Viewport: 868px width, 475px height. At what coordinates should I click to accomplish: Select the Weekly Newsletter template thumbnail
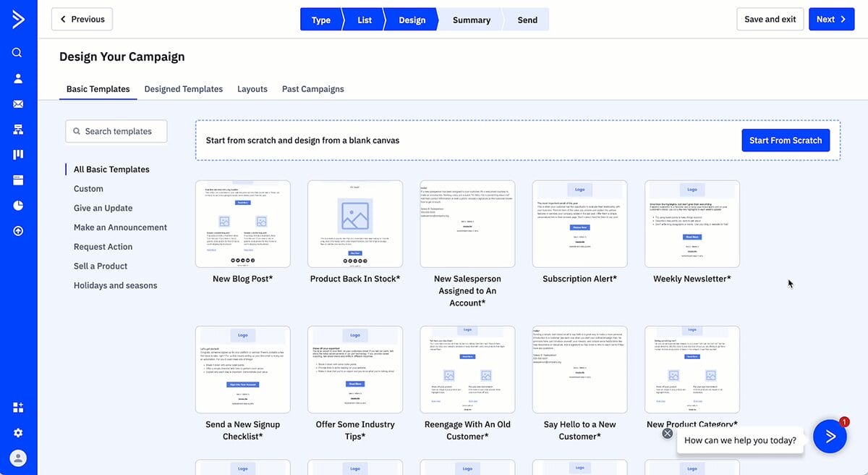(x=692, y=224)
